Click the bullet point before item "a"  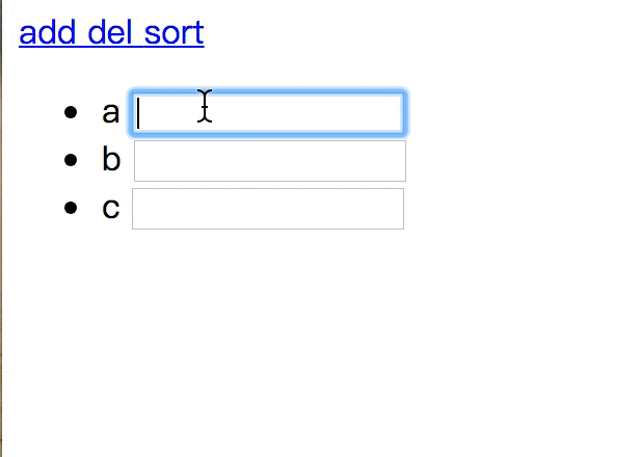tap(70, 112)
